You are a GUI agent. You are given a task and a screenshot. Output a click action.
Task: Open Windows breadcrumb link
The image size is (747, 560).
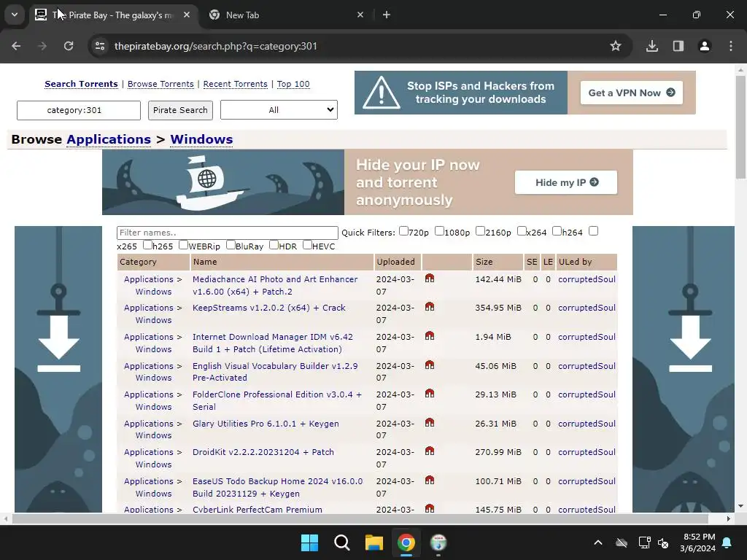(x=201, y=139)
